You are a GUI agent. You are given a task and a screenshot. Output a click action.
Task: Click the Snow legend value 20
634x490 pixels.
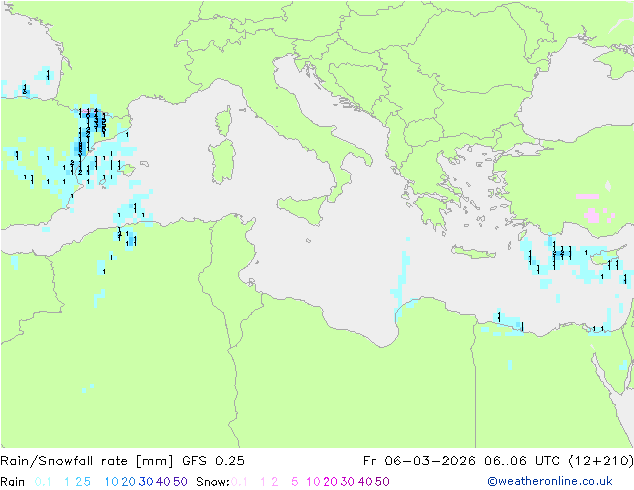(330, 482)
